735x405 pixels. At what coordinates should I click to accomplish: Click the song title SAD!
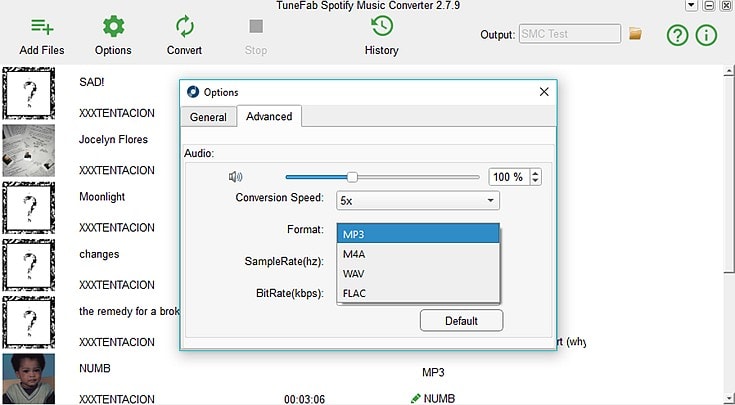[92, 82]
